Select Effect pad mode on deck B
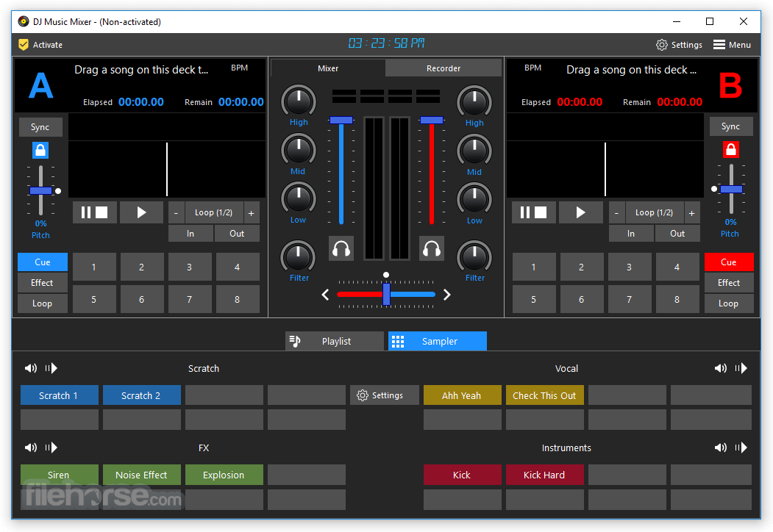The height and width of the screenshot is (532, 773). (x=729, y=283)
